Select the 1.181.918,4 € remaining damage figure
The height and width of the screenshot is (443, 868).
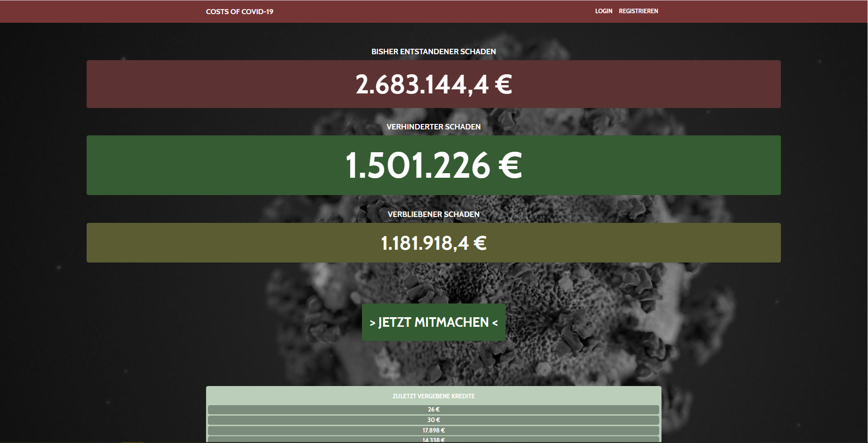(434, 242)
